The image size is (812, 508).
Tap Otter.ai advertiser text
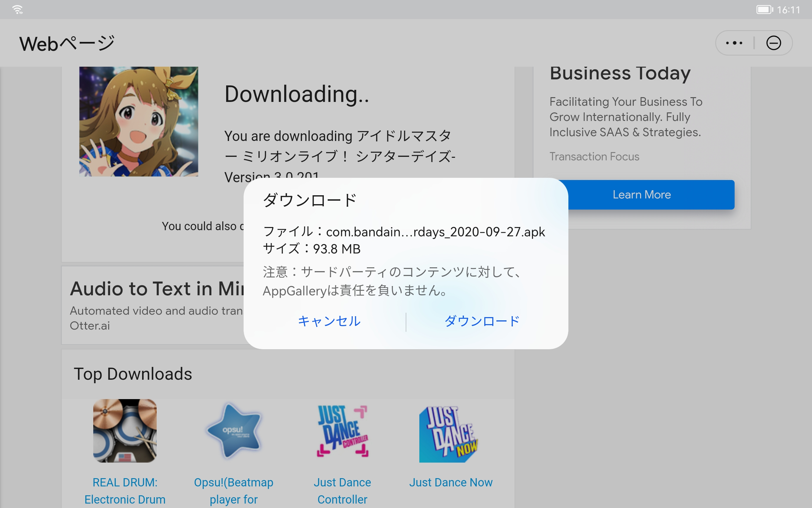click(x=90, y=325)
